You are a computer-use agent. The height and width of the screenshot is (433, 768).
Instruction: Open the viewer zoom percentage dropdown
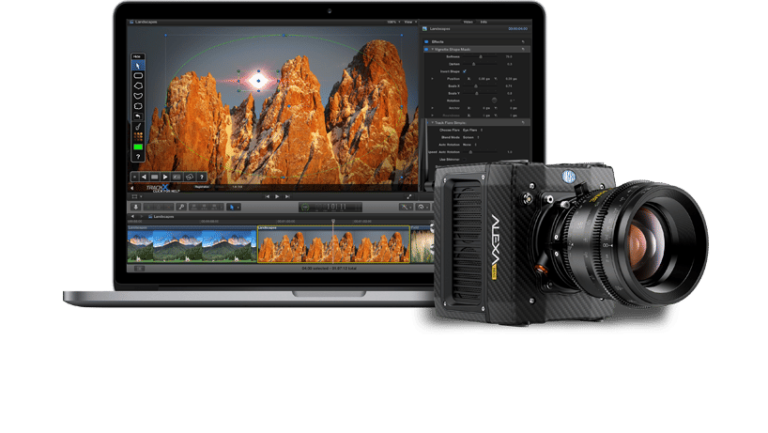point(393,22)
